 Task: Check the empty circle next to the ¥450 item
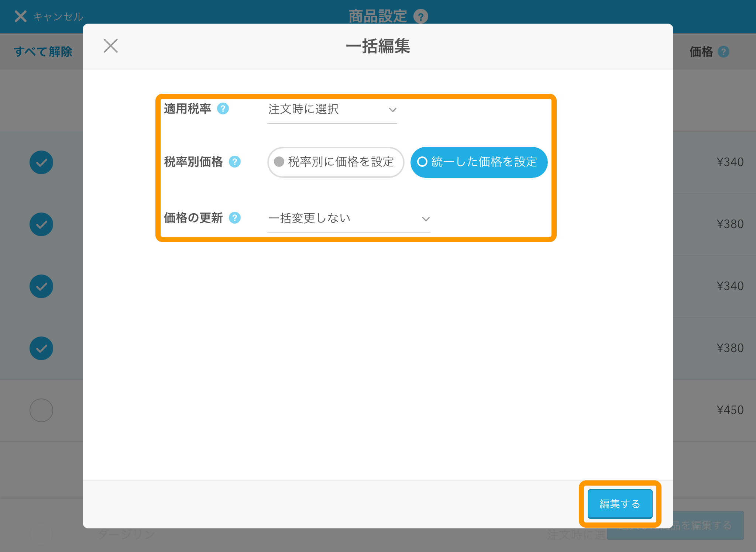(41, 410)
